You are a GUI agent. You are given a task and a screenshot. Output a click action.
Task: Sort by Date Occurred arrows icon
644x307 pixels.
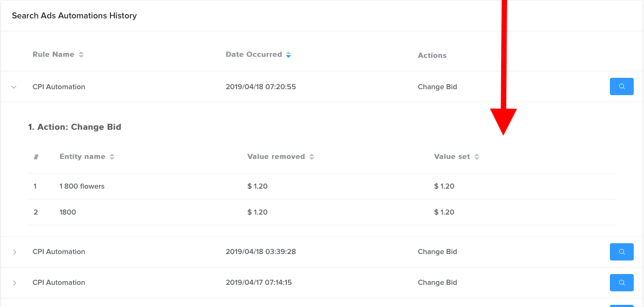click(288, 55)
